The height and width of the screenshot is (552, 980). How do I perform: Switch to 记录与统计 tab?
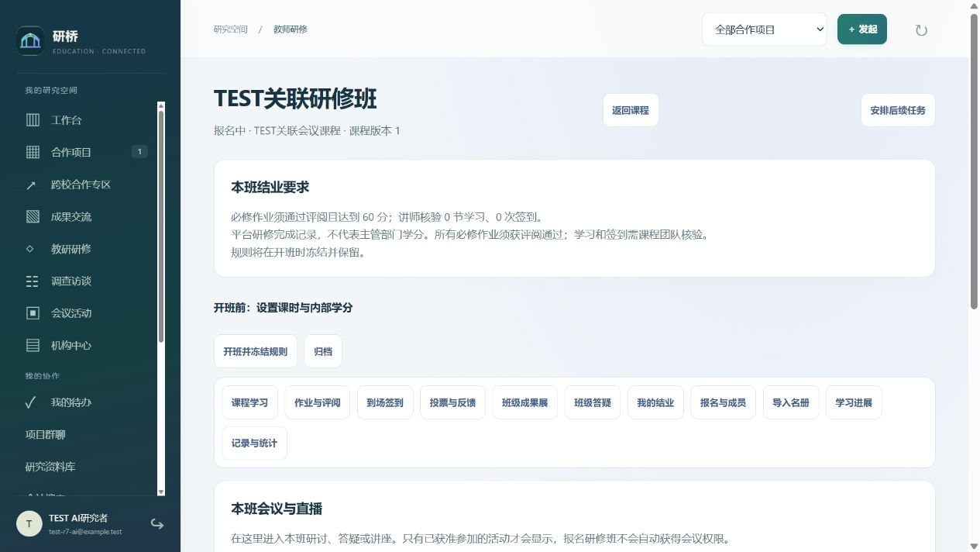coord(255,443)
